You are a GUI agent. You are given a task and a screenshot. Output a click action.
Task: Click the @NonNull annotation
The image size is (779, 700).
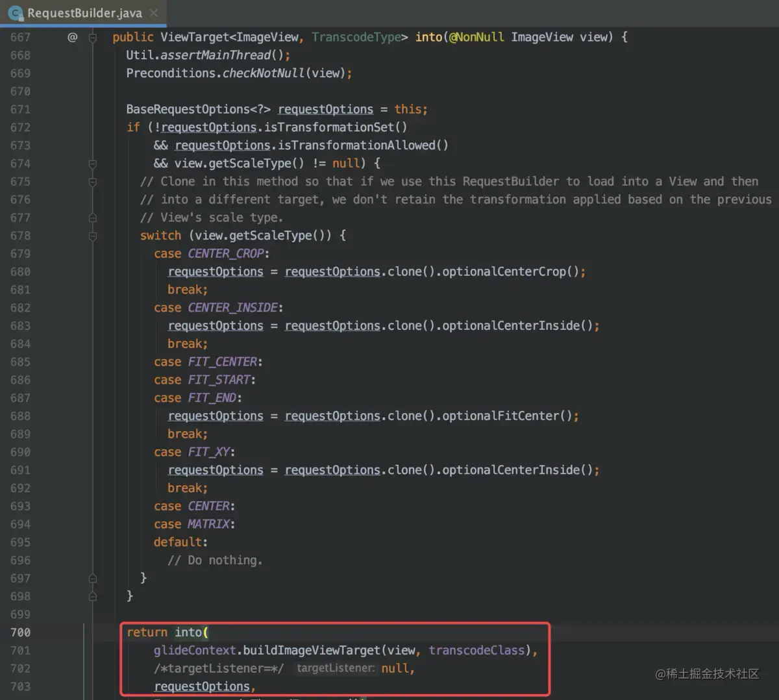tap(476, 37)
